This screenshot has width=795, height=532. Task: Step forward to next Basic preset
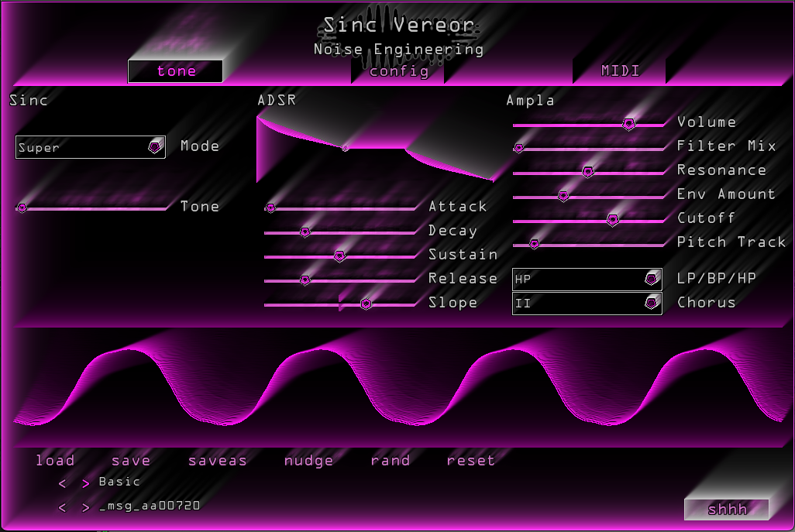pyautogui.click(x=85, y=482)
